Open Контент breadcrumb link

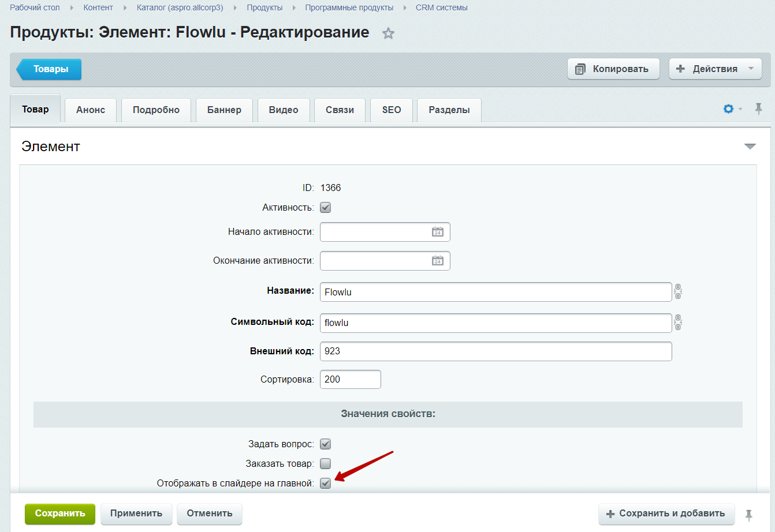click(x=98, y=8)
